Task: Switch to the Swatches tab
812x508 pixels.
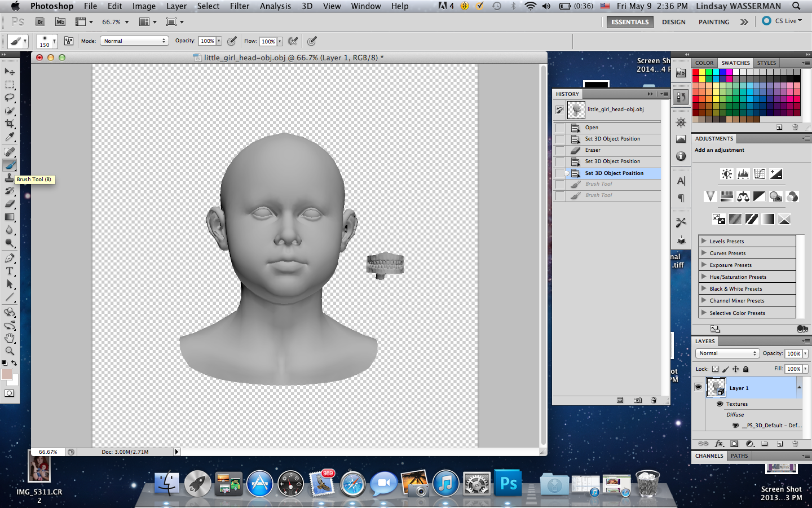Action: (x=735, y=63)
